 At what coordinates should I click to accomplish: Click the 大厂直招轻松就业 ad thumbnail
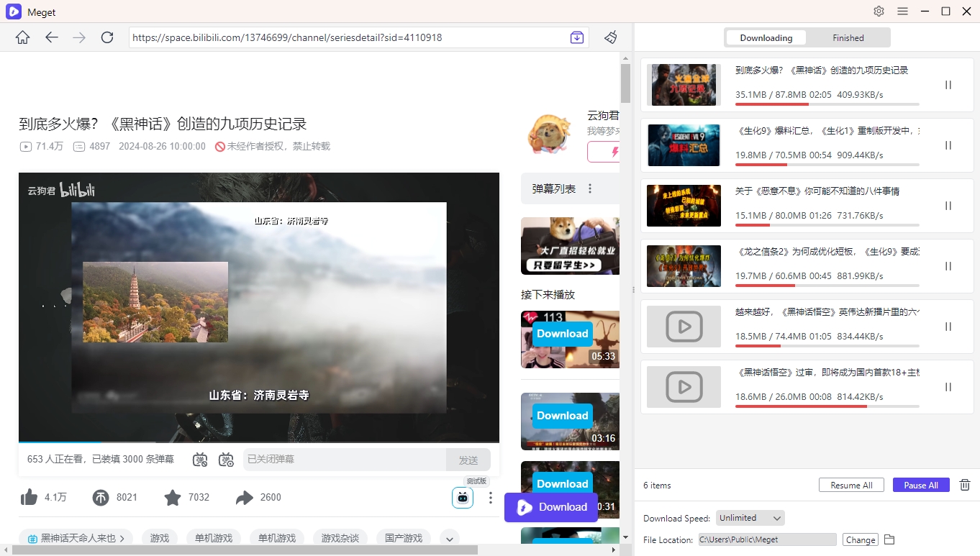click(570, 246)
